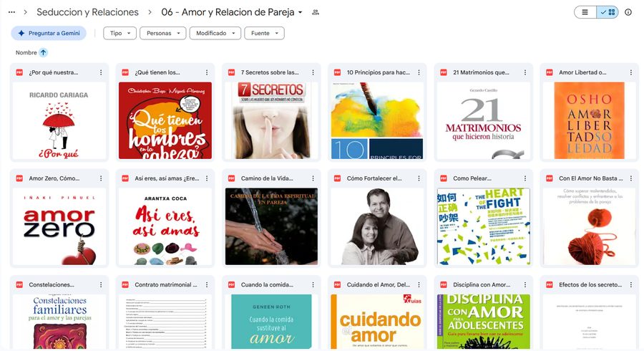The width and height of the screenshot is (644, 351).
Task: Go to Seduccion y Relaciones breadcrumb folder
Action: 87,12
